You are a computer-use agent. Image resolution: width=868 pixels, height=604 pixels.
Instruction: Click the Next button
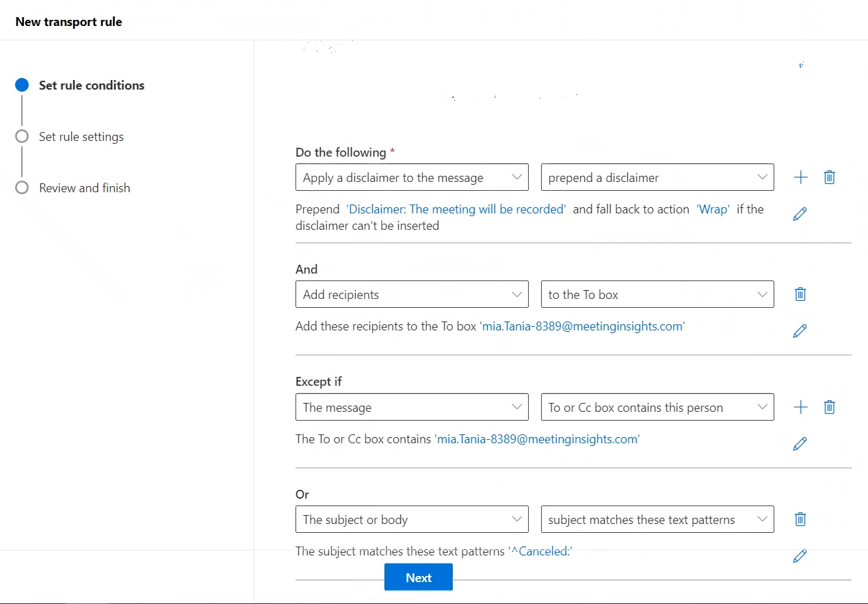click(418, 577)
